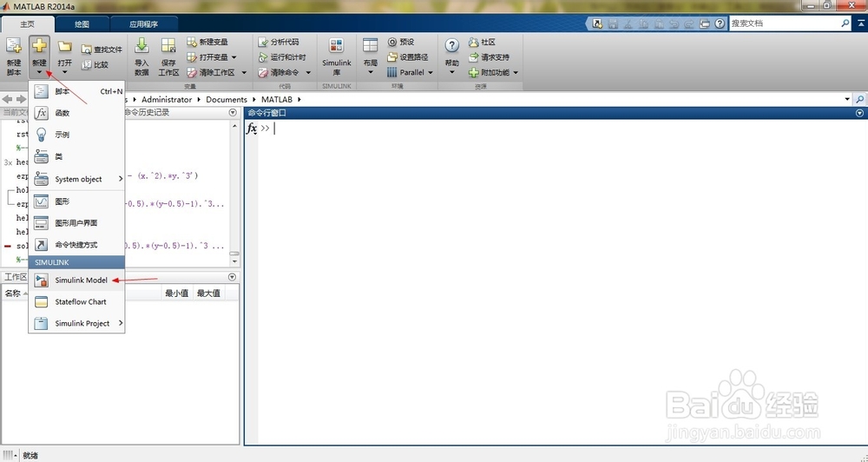Screen dimensions: 868x462
Task: Click the 最小值 (Min) column header
Action: [177, 294]
